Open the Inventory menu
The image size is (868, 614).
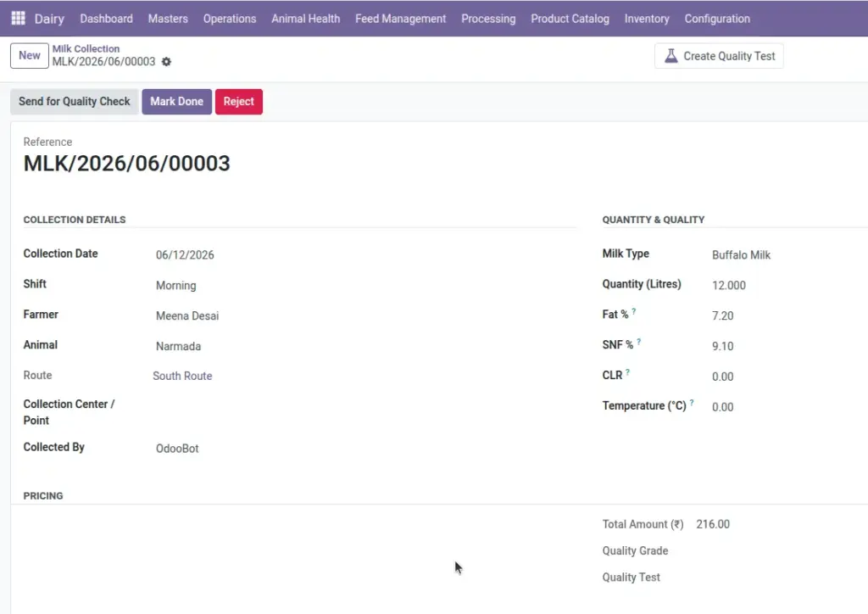(647, 19)
